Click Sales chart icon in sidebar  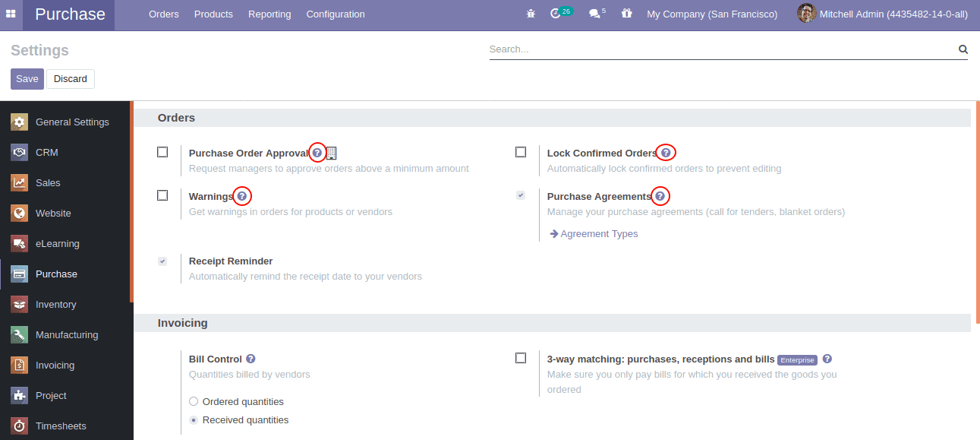[20, 182]
